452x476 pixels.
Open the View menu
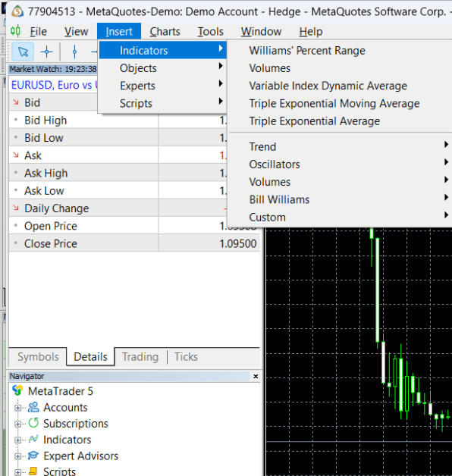coord(76,31)
